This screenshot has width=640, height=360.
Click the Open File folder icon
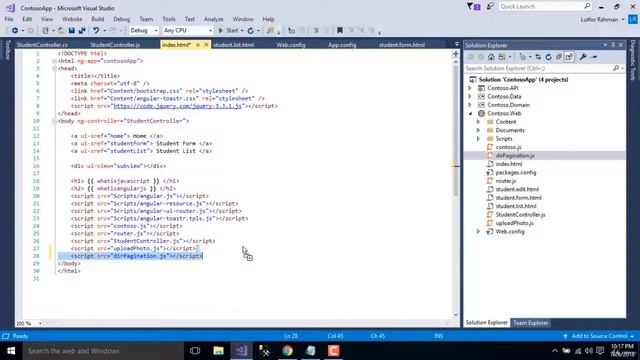(x=61, y=31)
